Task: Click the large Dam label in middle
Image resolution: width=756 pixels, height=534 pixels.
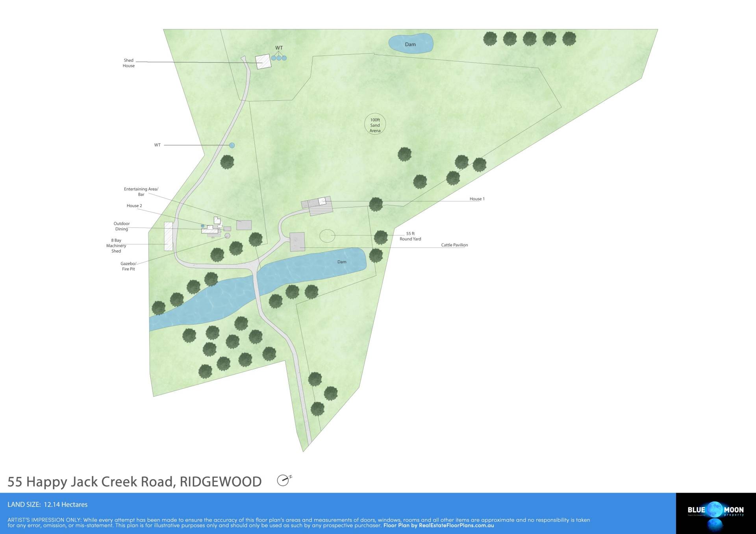Action: tap(342, 262)
